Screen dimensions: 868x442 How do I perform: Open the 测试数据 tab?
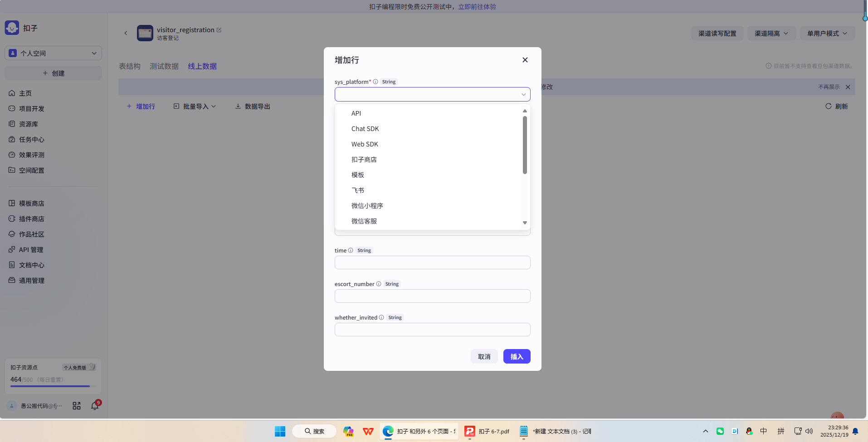coord(164,66)
